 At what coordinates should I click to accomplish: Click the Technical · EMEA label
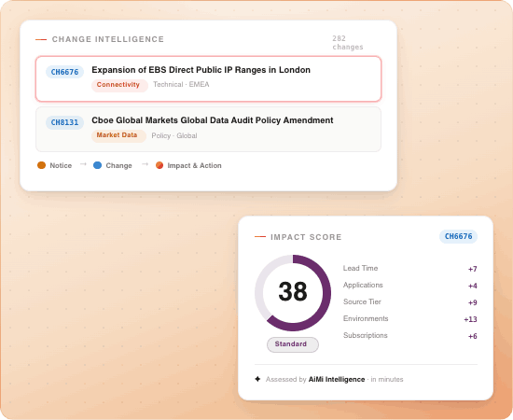click(181, 84)
